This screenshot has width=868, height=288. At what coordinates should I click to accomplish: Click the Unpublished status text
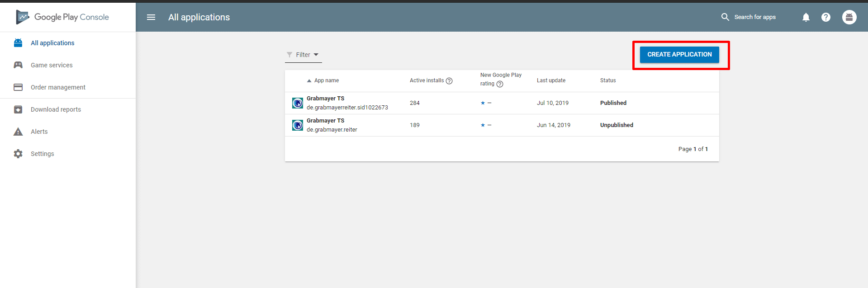pos(617,125)
